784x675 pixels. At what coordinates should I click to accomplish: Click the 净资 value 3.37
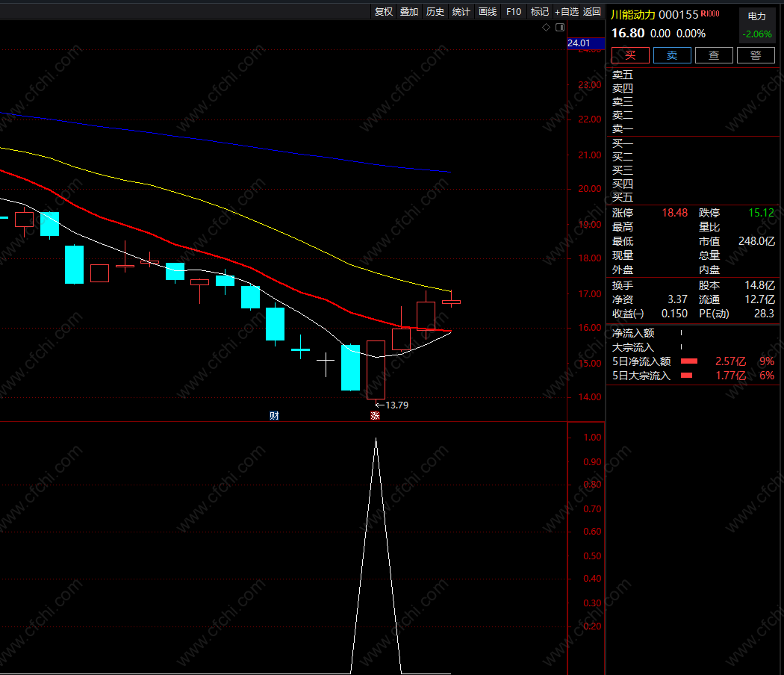(677, 299)
